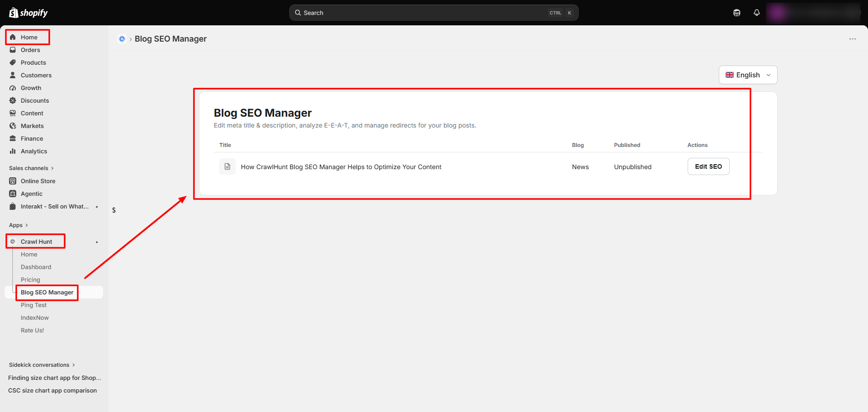Click the Blog SEO Manager breadcrumb title
The width and height of the screenshot is (868, 412).
pos(170,39)
